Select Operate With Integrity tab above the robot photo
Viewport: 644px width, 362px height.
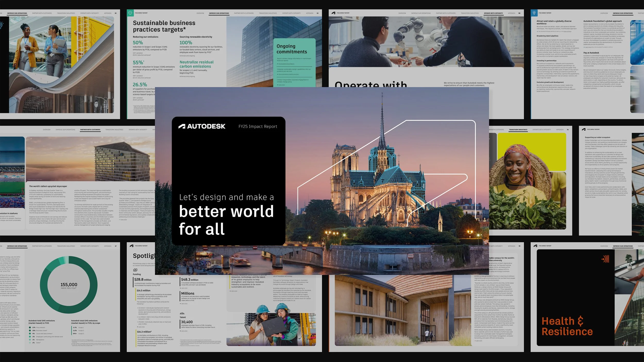pos(493,13)
